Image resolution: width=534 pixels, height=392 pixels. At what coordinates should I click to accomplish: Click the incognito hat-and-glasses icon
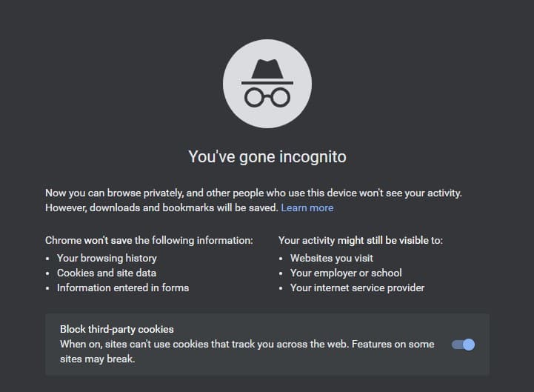tap(267, 83)
